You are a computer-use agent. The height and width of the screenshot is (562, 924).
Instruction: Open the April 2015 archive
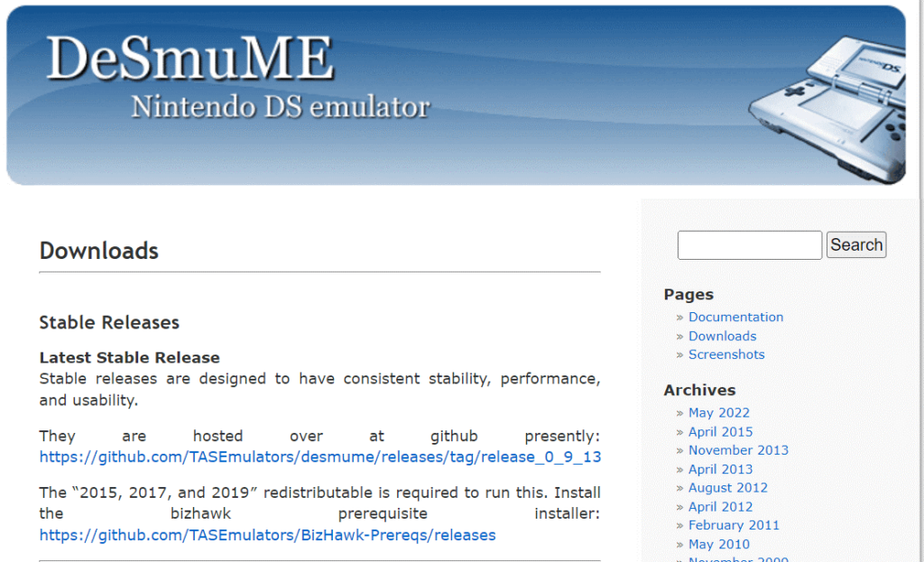click(x=720, y=432)
